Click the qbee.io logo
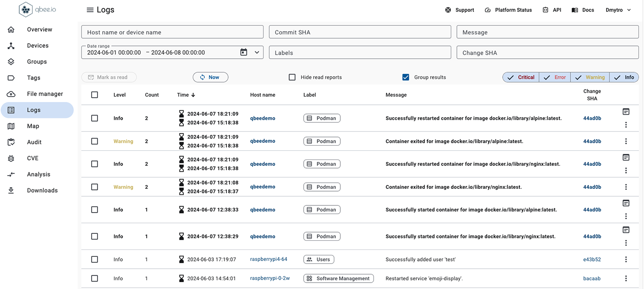 [38, 10]
